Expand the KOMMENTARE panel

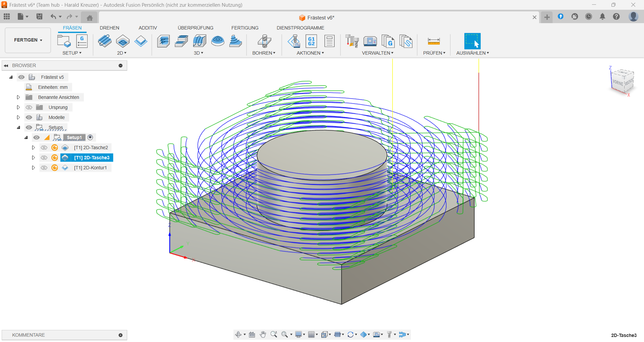pyautogui.click(x=120, y=335)
